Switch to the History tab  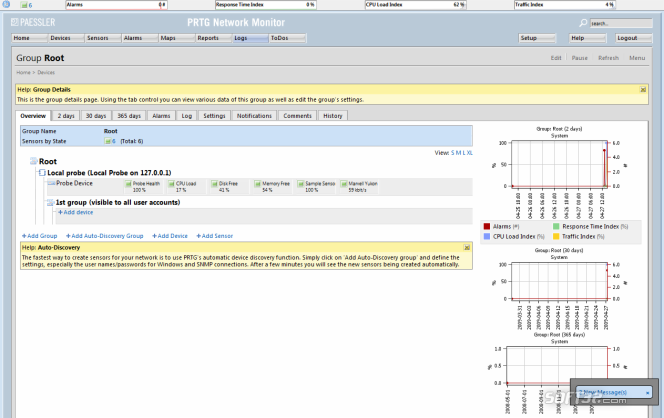coord(333,116)
